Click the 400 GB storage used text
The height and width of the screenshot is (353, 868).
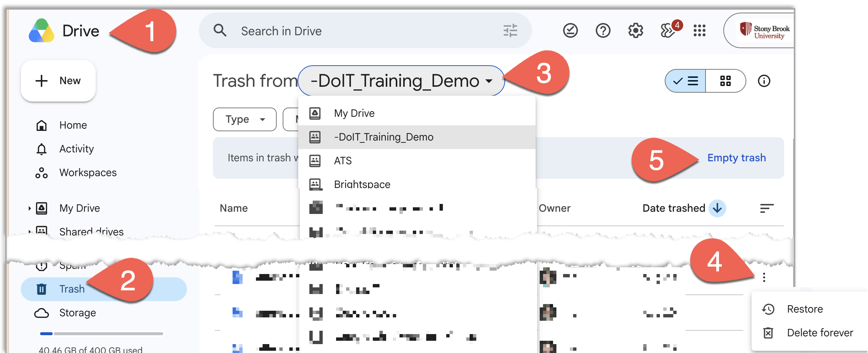pyautogui.click(x=91, y=349)
